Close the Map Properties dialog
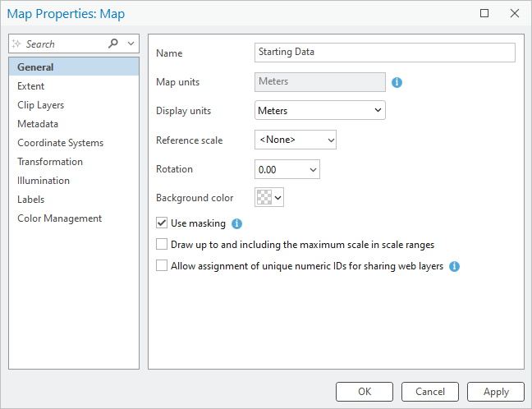Viewport: 532px width, 409px height. tap(514, 13)
